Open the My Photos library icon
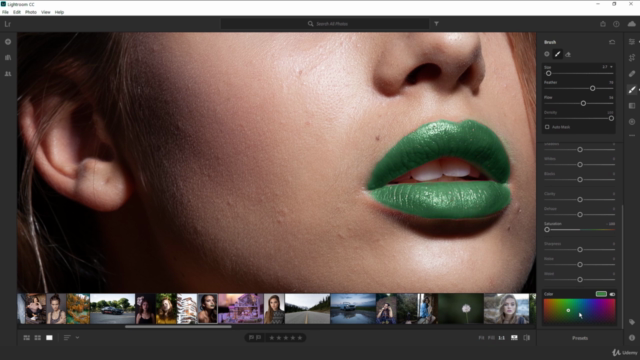The image size is (640, 360). pyautogui.click(x=8, y=58)
